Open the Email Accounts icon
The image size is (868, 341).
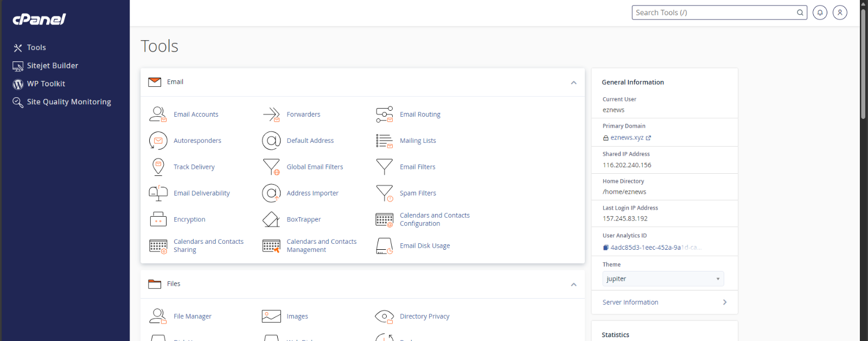tap(158, 114)
